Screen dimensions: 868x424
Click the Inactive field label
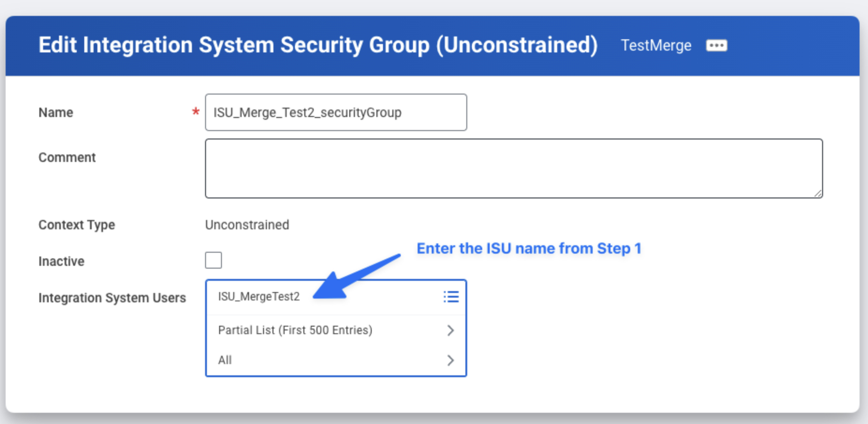[x=61, y=261]
